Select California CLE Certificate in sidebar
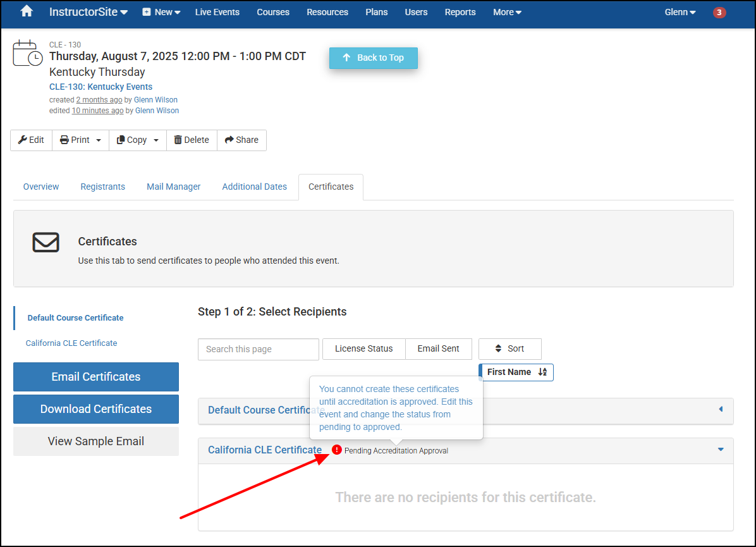Image resolution: width=756 pixels, height=547 pixels. tap(71, 343)
